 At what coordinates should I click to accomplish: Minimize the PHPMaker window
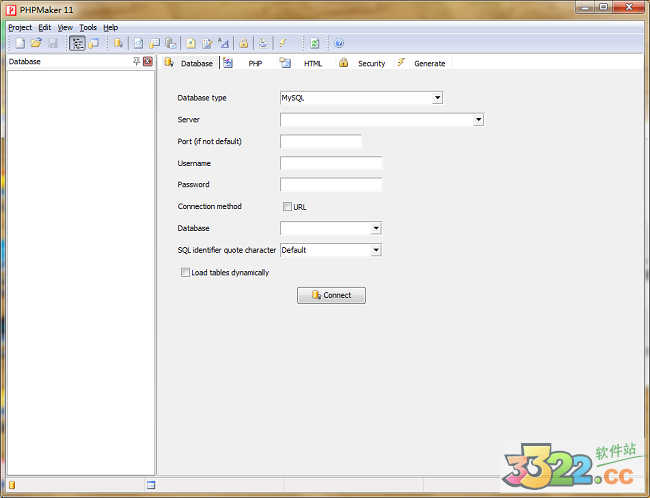(x=585, y=7)
